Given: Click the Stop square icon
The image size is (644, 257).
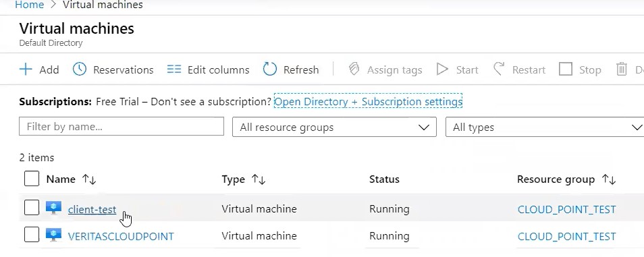Looking at the screenshot, I should pyautogui.click(x=566, y=69).
